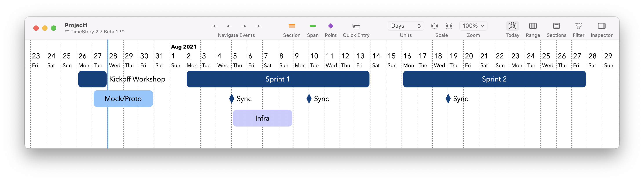Select the Sync point on Aug 10
Viewport: 644px width, 181px height.
[309, 98]
